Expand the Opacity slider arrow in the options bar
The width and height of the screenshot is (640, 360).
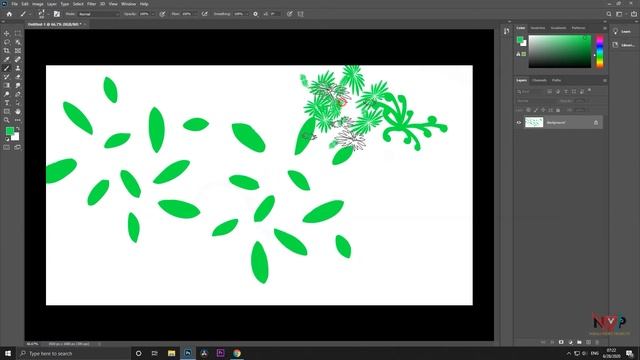coord(153,14)
